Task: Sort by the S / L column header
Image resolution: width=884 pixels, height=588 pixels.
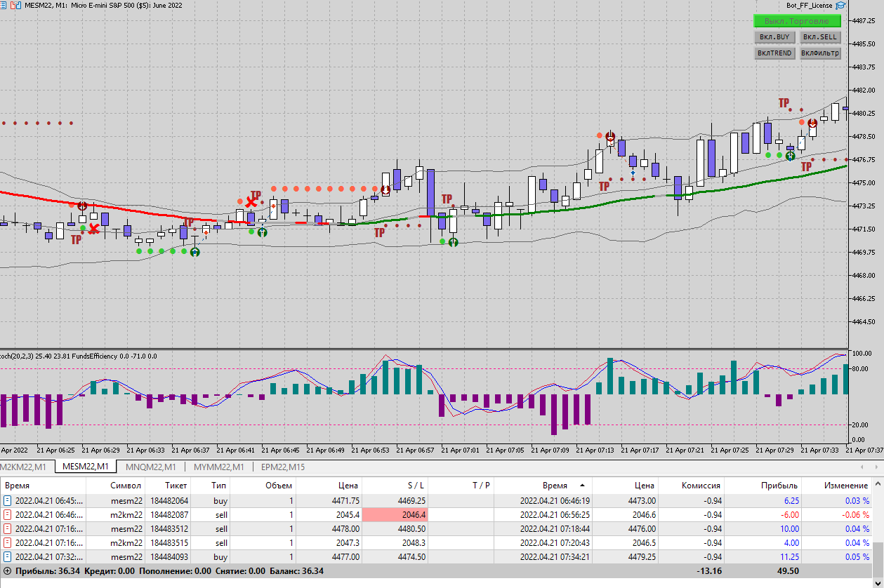Action: pos(395,485)
